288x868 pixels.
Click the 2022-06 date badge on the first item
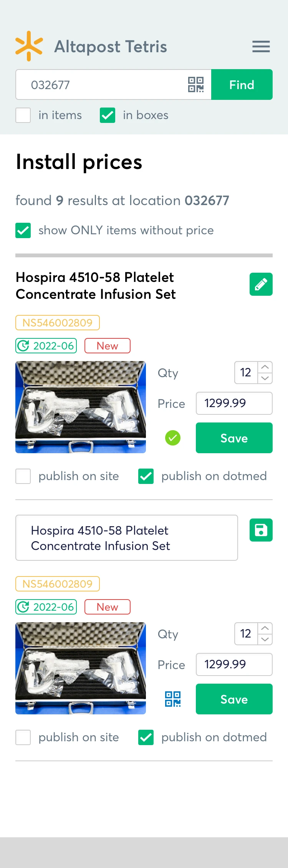[46, 346]
